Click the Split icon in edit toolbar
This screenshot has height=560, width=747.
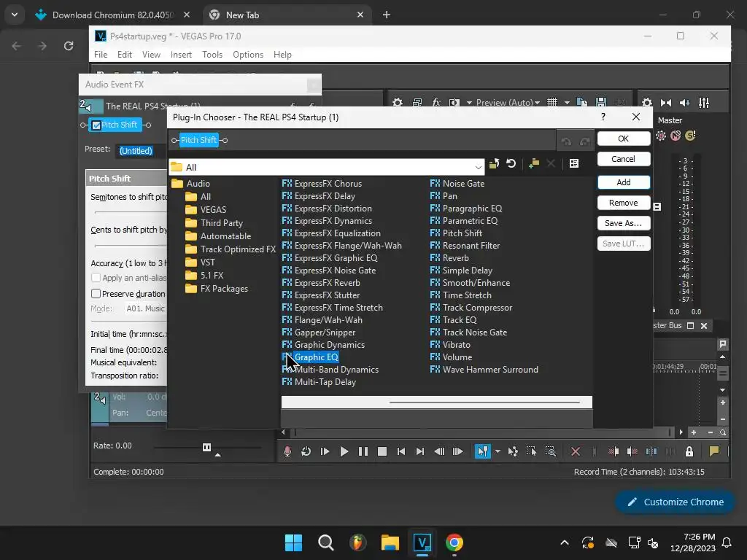tap(651, 451)
